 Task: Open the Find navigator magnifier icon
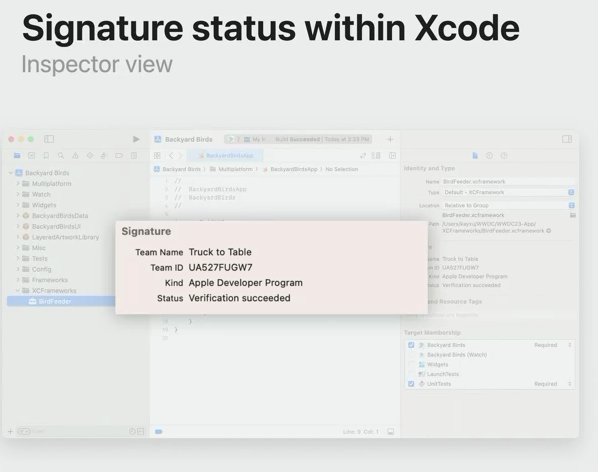tap(61, 156)
